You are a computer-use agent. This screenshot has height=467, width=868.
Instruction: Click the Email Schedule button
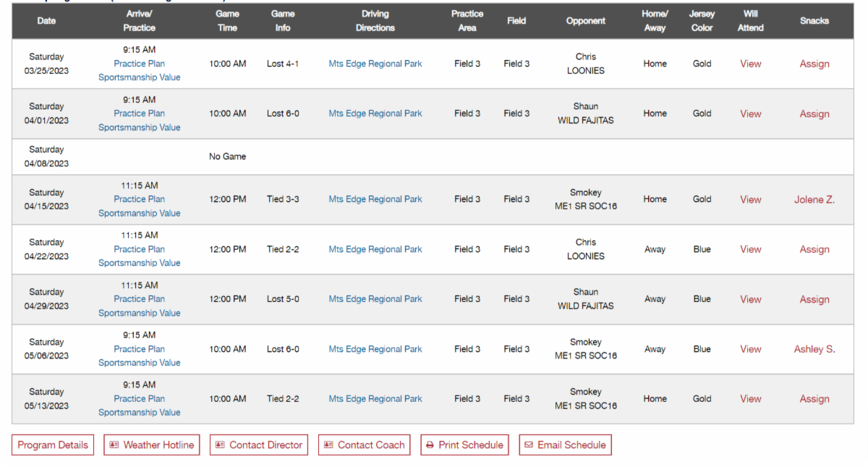[x=565, y=445]
